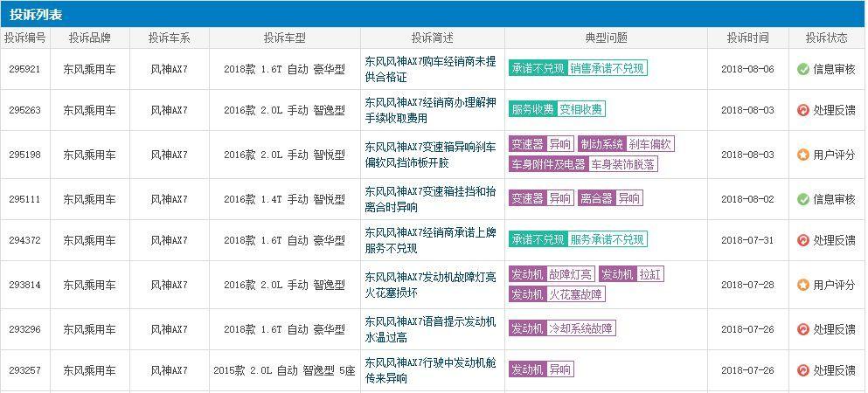Click '信息审核' status text for row 295921

click(x=834, y=69)
